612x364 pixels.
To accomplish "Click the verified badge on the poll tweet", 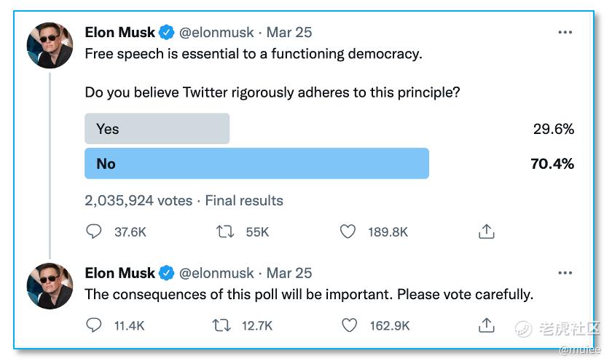I will coord(167,33).
